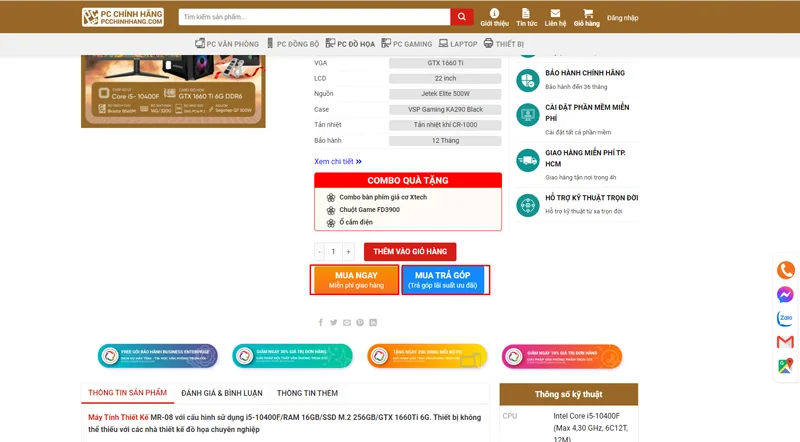The height and width of the screenshot is (442, 800).
Task: Share product on Facebook icon
Action: [321, 323]
